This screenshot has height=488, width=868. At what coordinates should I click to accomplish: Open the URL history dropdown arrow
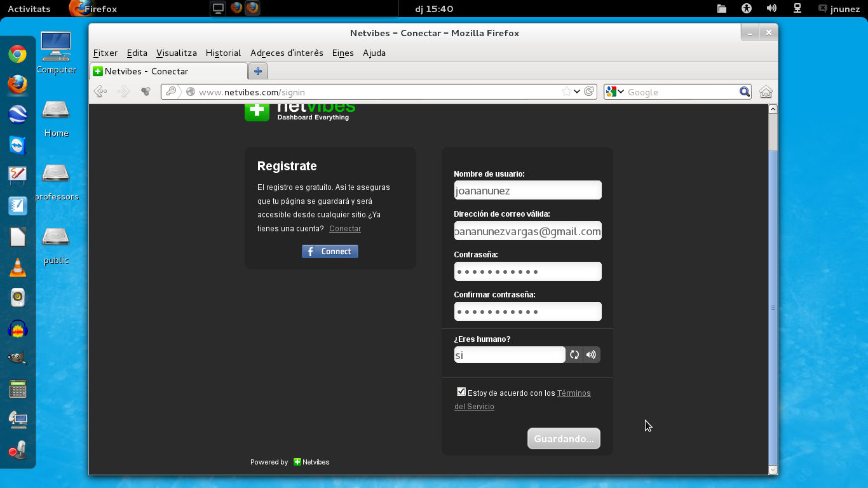tap(577, 91)
